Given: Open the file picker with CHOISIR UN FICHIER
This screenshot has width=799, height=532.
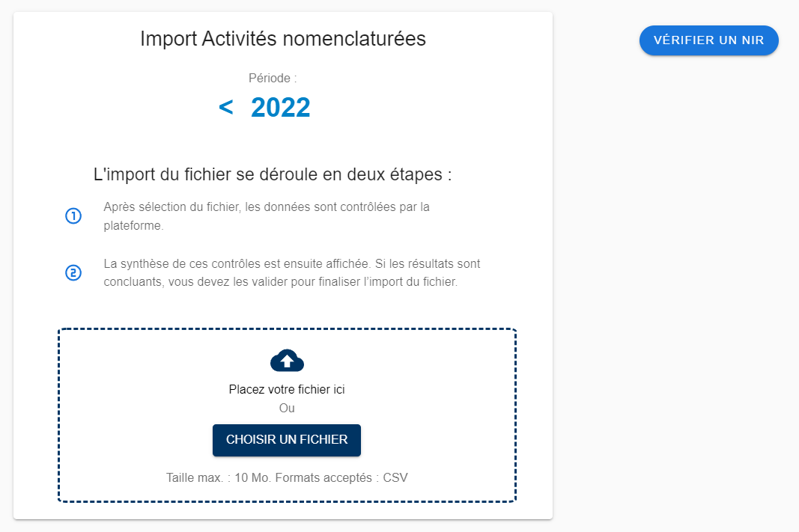Looking at the screenshot, I should point(287,440).
